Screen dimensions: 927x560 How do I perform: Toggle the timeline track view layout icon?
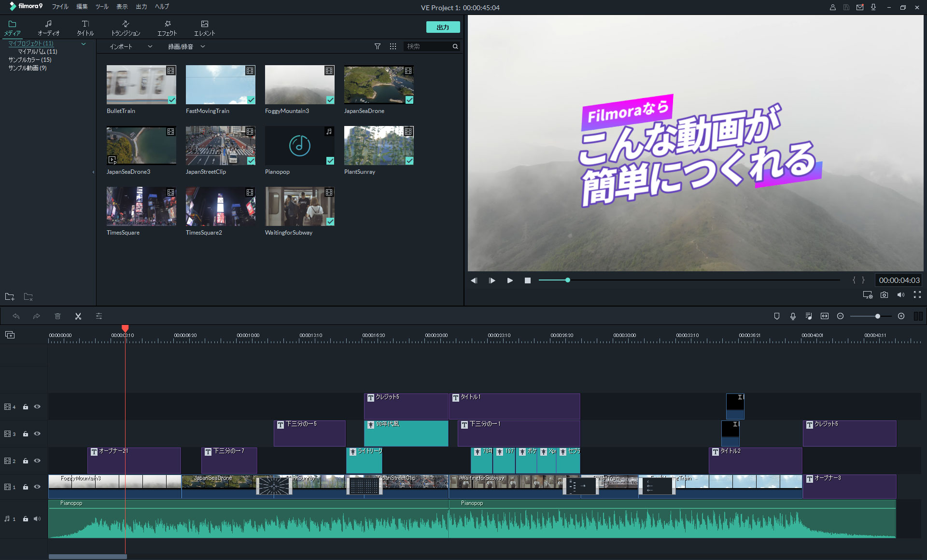pos(918,316)
